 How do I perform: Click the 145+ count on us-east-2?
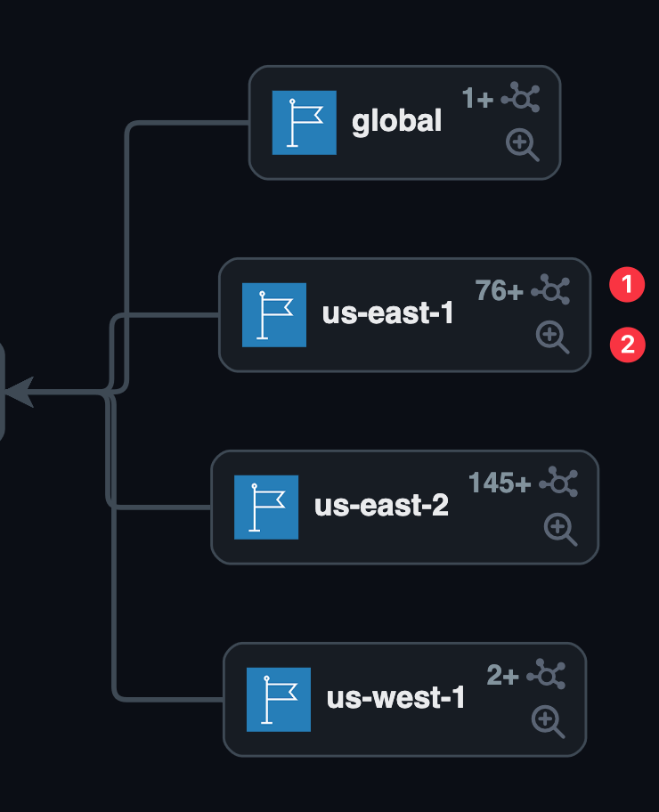tap(500, 483)
